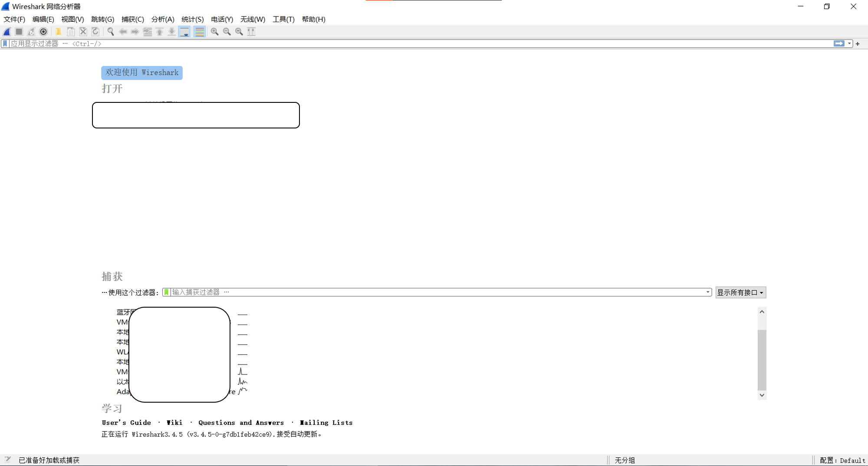The image size is (868, 466).
Task: Apply display filter with blue arrow
Action: click(839, 44)
